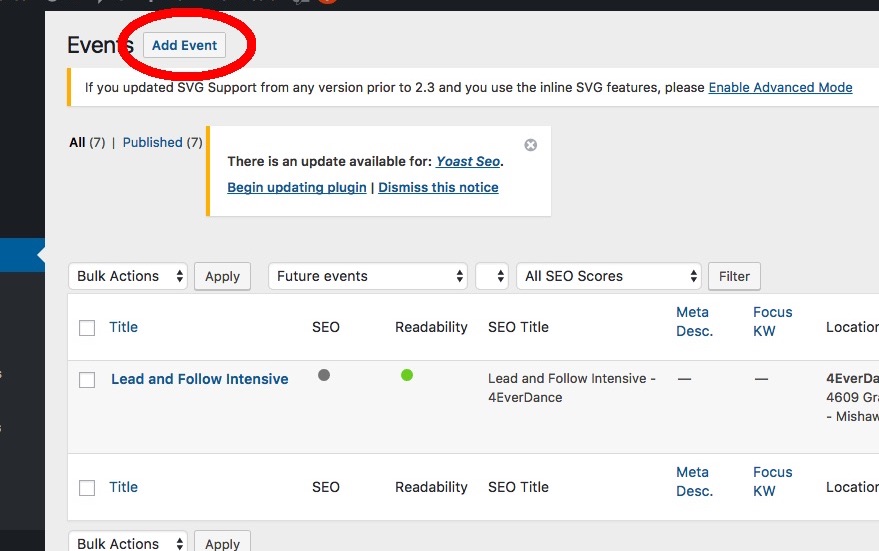This screenshot has height=551, width=879.
Task: Click Dismiss this notice link
Action: [438, 187]
